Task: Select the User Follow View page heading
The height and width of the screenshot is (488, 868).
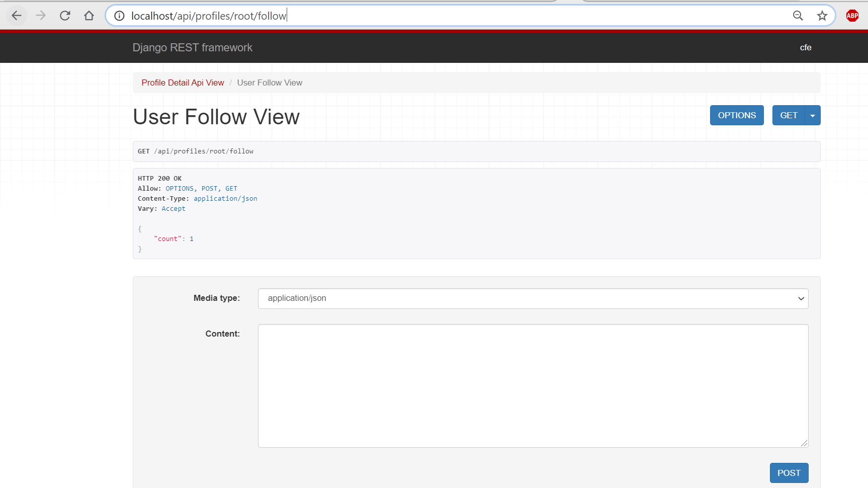Action: coord(216,117)
